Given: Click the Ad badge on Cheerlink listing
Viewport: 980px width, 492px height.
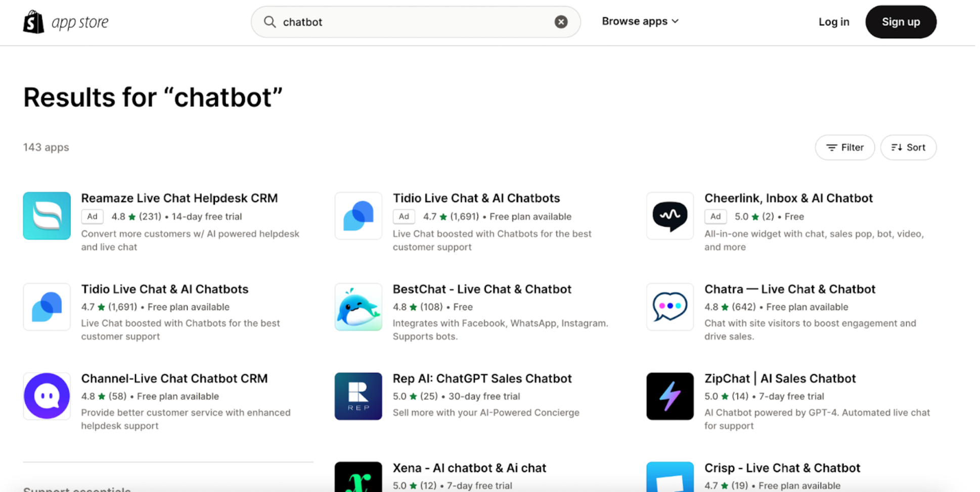Looking at the screenshot, I should click(x=716, y=217).
